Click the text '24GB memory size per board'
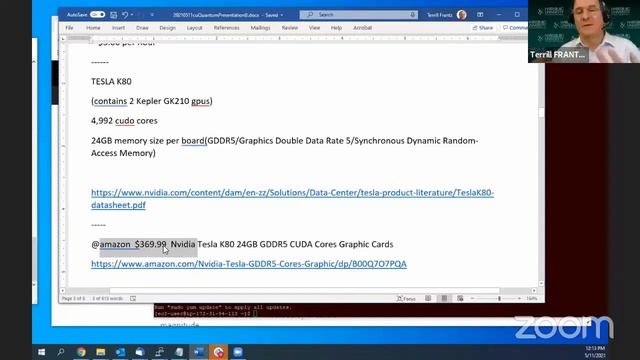Image resolution: width=640 pixels, height=360 pixels. coord(148,141)
